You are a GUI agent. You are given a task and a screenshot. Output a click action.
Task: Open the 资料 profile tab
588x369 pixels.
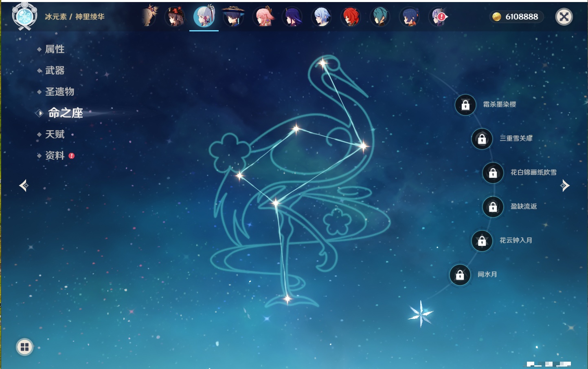pos(55,155)
